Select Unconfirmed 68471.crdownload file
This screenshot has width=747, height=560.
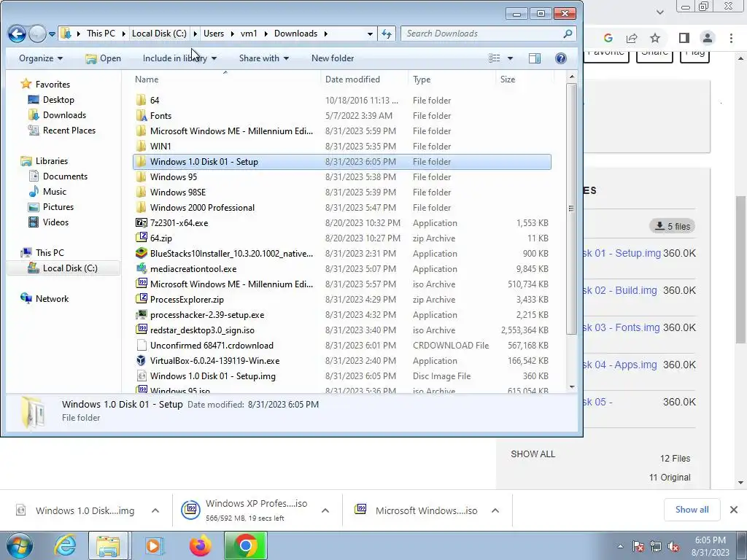point(341,345)
